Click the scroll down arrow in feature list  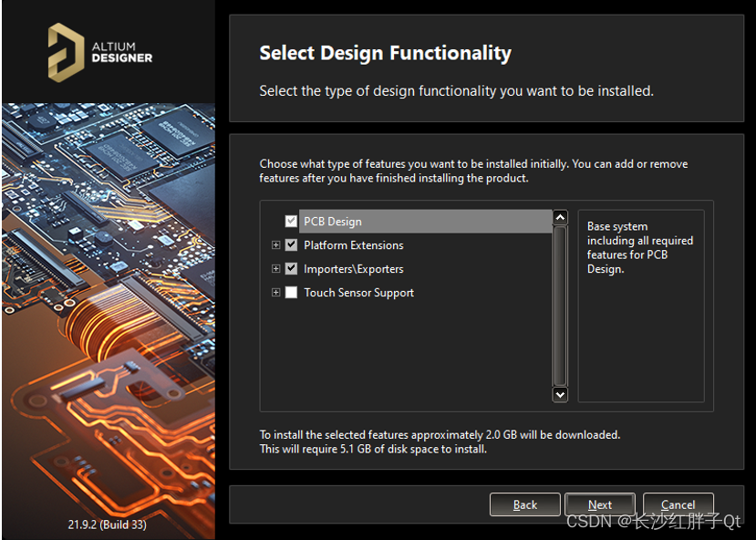(561, 394)
